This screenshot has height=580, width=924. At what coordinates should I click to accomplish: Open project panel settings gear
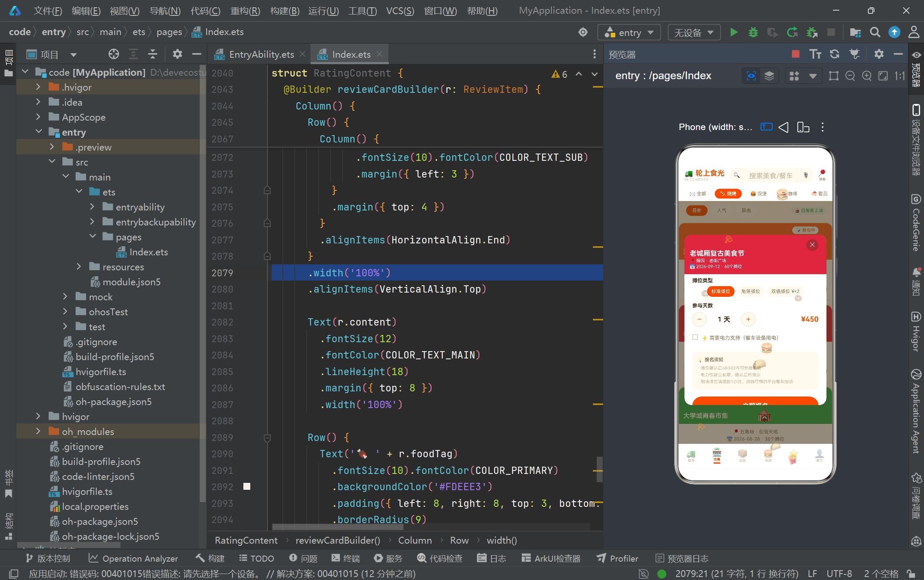coord(177,54)
